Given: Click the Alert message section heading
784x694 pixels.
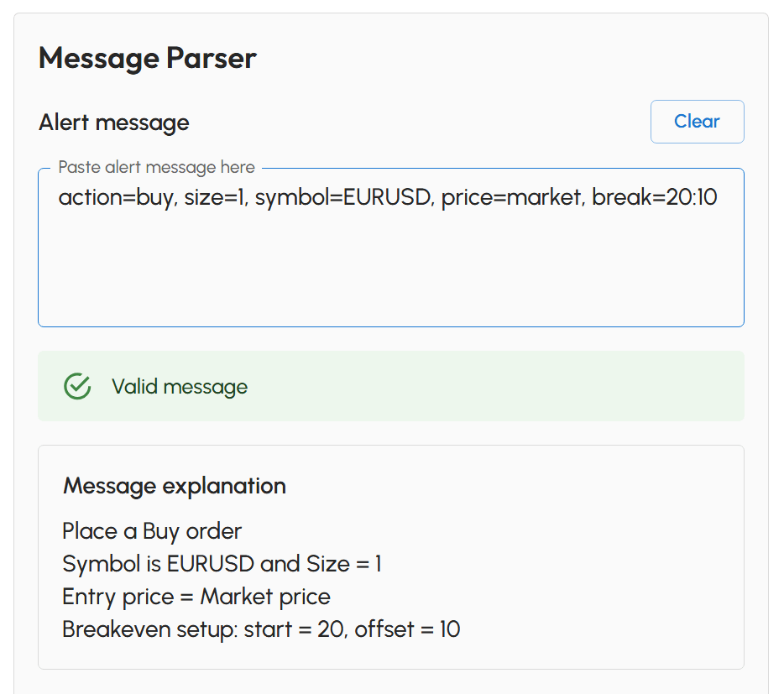Looking at the screenshot, I should click(112, 123).
